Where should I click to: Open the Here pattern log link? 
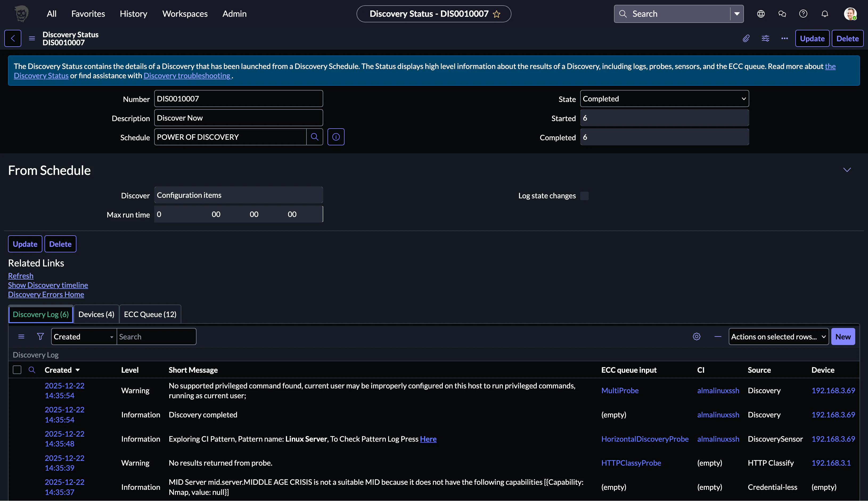428,439
